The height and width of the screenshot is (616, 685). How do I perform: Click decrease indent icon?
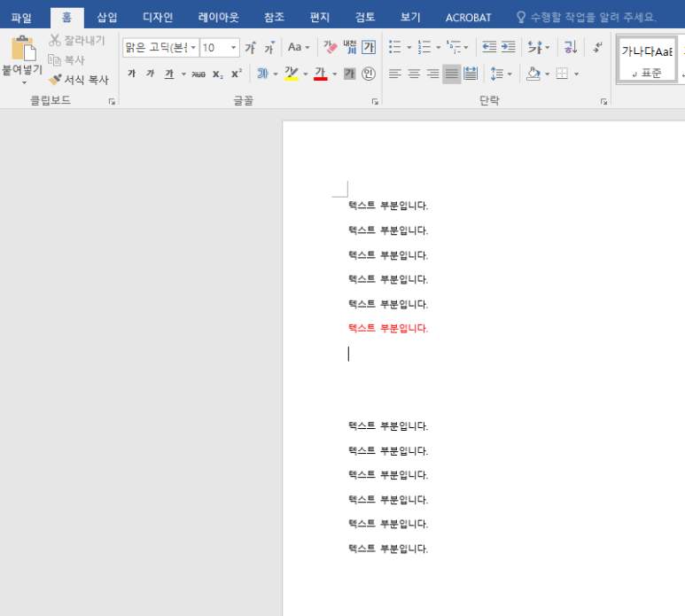pos(489,47)
